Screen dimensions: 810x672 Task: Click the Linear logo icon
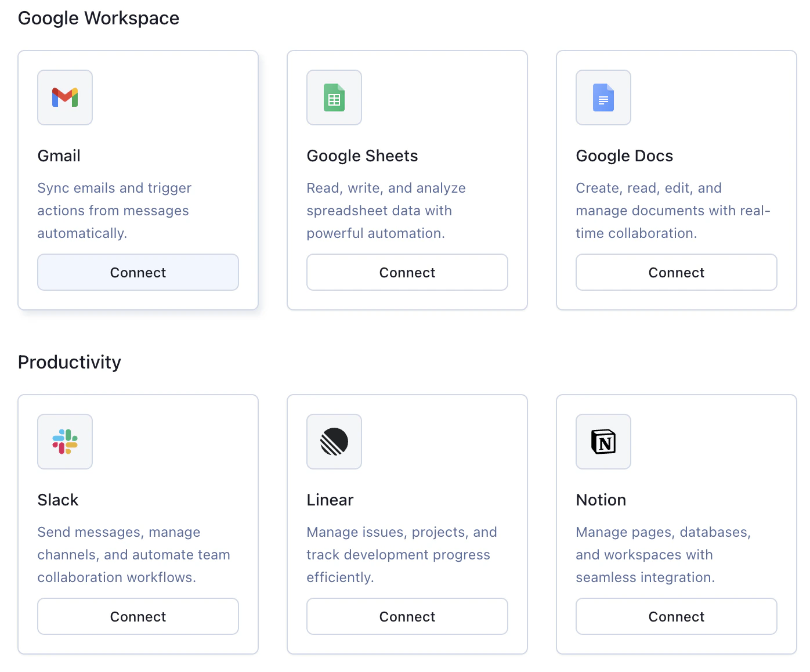click(x=334, y=442)
